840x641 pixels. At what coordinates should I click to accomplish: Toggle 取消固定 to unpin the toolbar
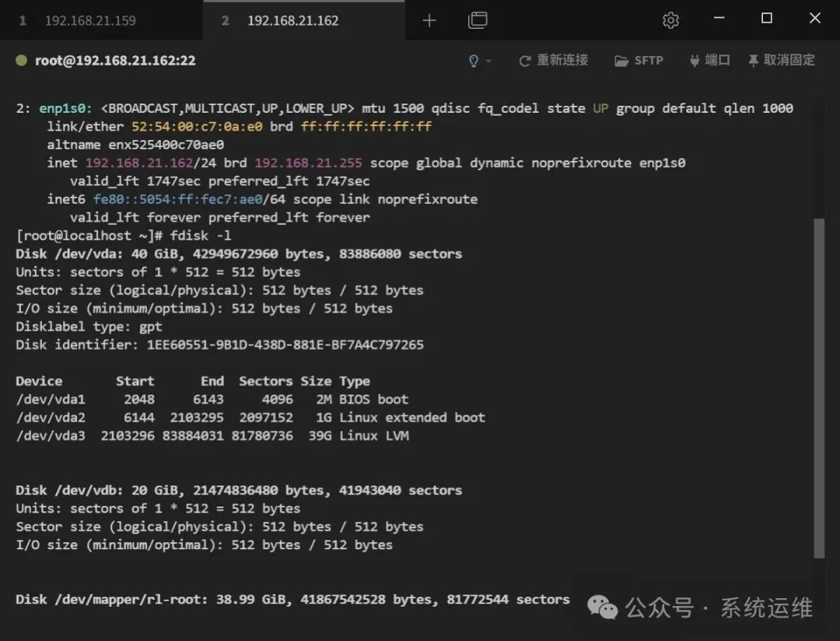point(781,61)
